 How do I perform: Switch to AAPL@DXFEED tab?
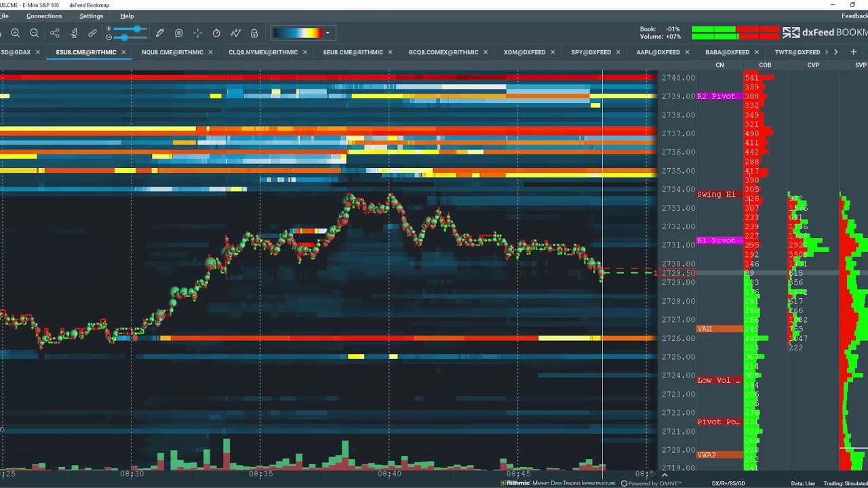[658, 52]
